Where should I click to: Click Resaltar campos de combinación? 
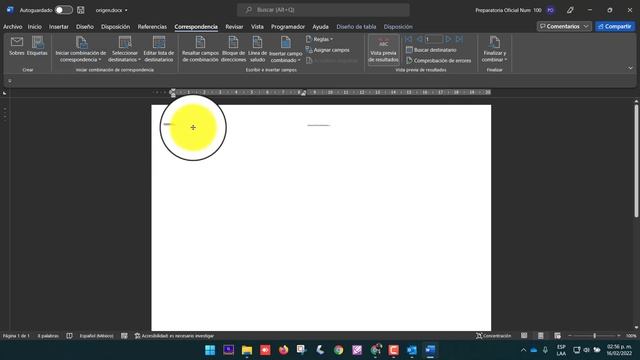200,49
